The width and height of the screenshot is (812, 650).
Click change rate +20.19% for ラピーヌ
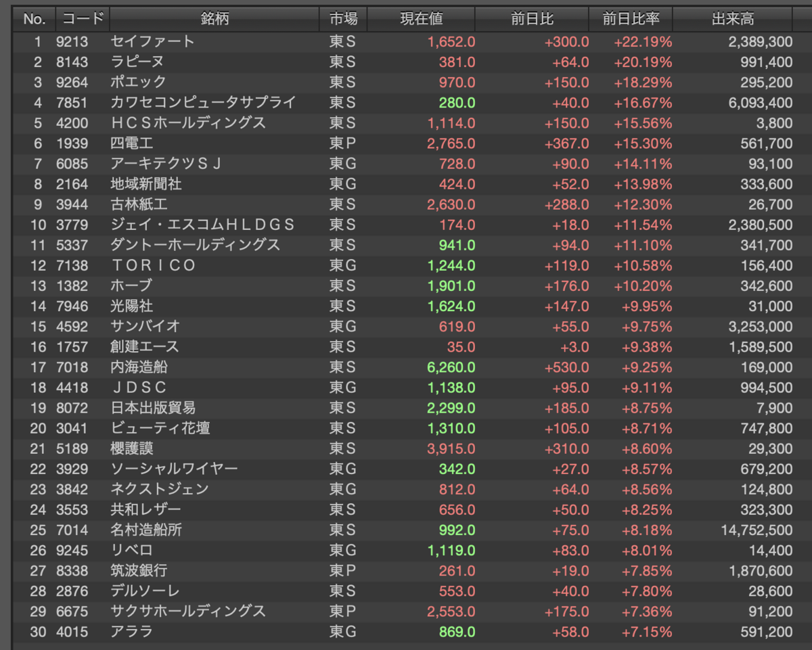(644, 62)
